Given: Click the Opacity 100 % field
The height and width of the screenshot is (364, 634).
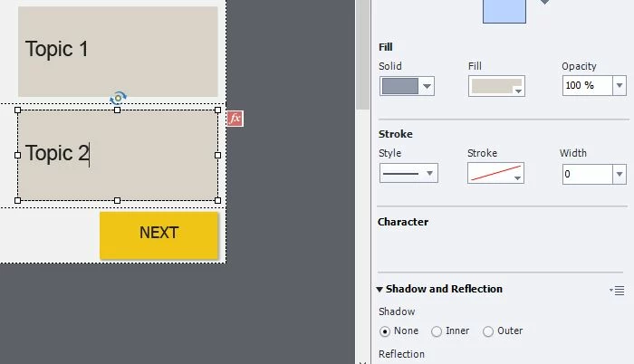Looking at the screenshot, I should point(587,86).
